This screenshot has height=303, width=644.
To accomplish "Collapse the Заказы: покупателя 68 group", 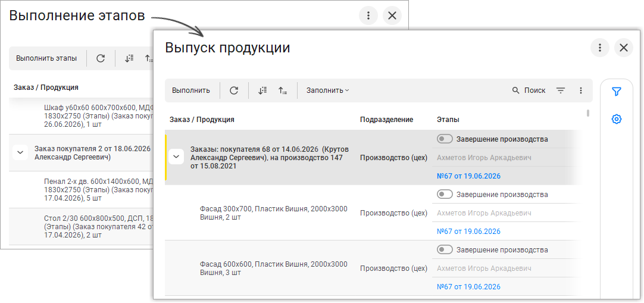I will point(176,157).
